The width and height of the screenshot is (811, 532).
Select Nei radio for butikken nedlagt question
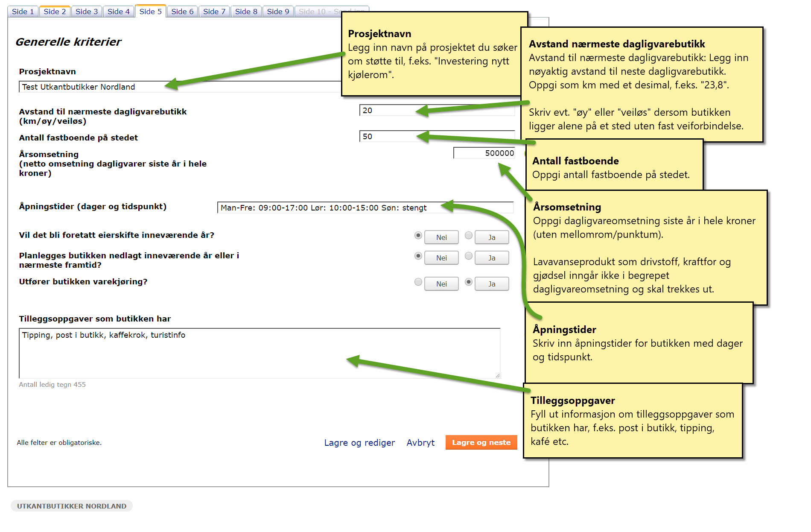418,256
